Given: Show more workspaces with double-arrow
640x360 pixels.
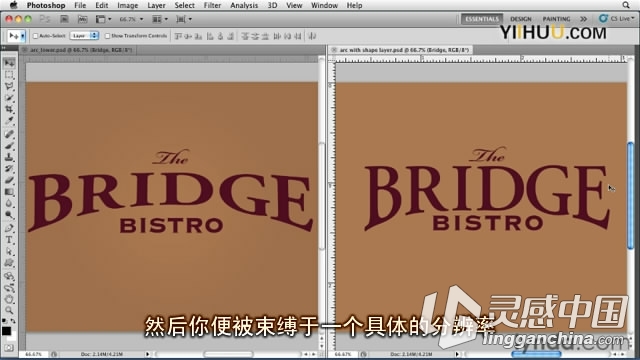Looking at the screenshot, I should pyautogui.click(x=583, y=19).
